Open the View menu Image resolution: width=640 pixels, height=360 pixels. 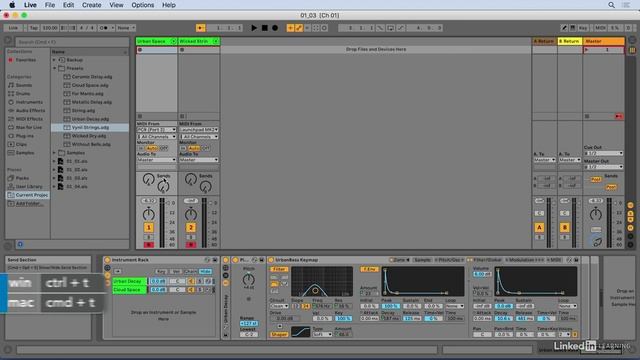(x=116, y=5)
